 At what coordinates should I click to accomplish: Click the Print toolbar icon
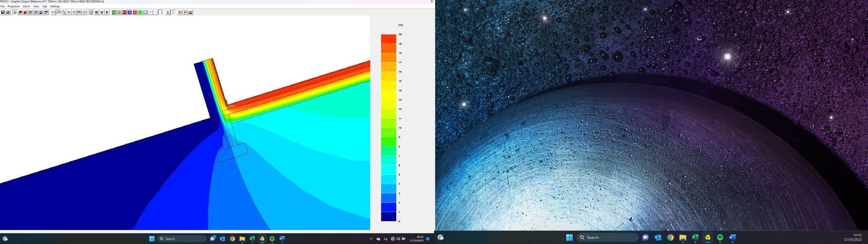point(8,13)
